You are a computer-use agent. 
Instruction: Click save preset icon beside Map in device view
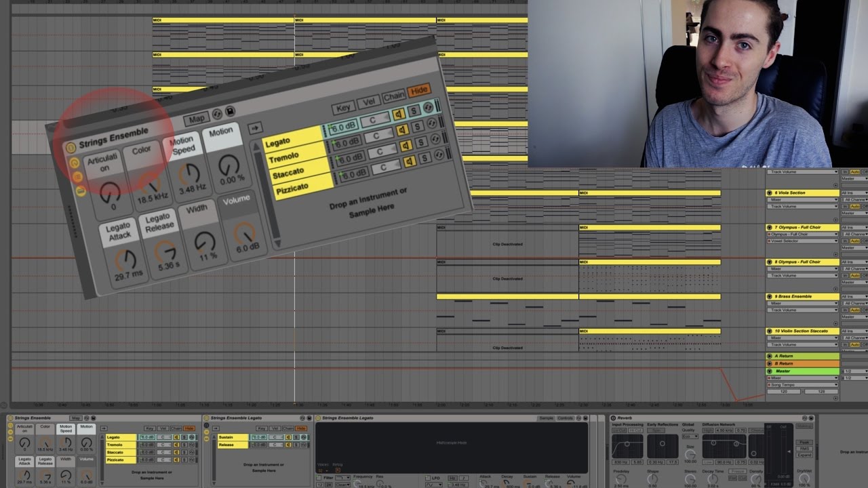coord(93,418)
